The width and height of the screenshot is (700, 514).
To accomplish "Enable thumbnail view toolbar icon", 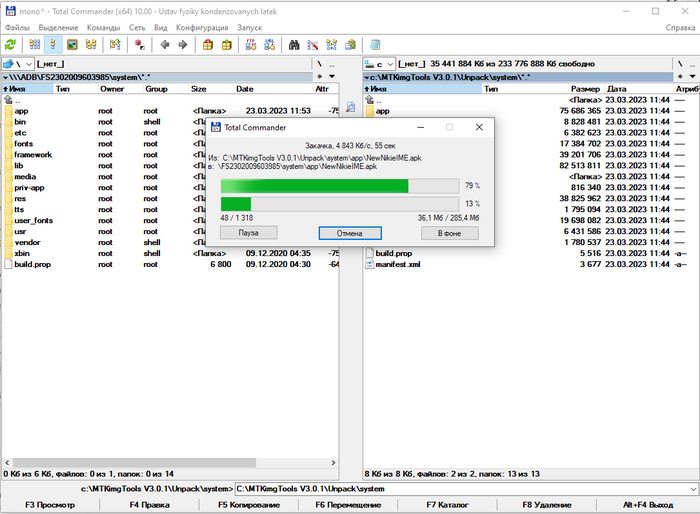I will [x=72, y=45].
